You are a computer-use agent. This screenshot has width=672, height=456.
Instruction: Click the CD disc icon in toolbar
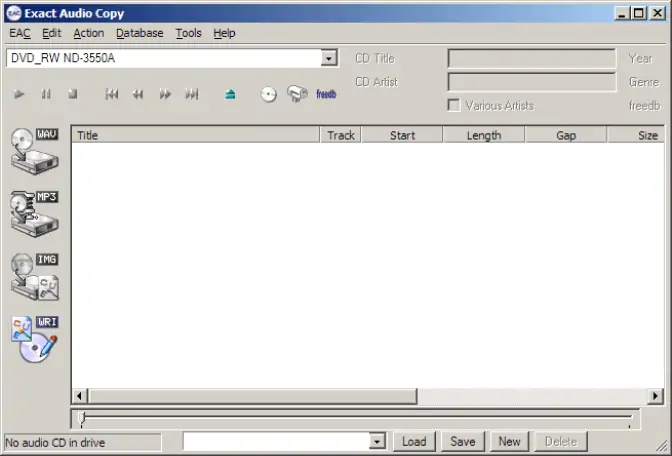(269, 94)
